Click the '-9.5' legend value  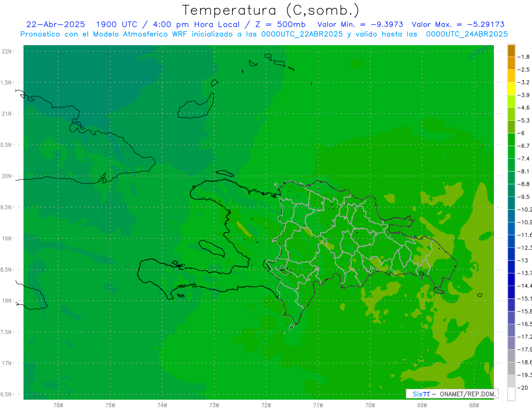[x=524, y=197]
